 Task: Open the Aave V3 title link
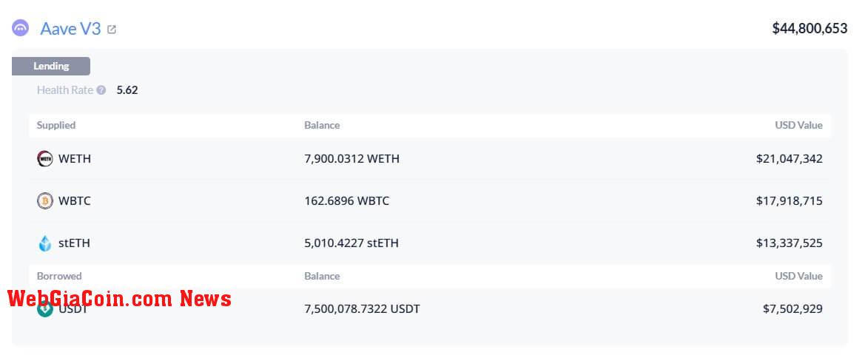point(70,28)
